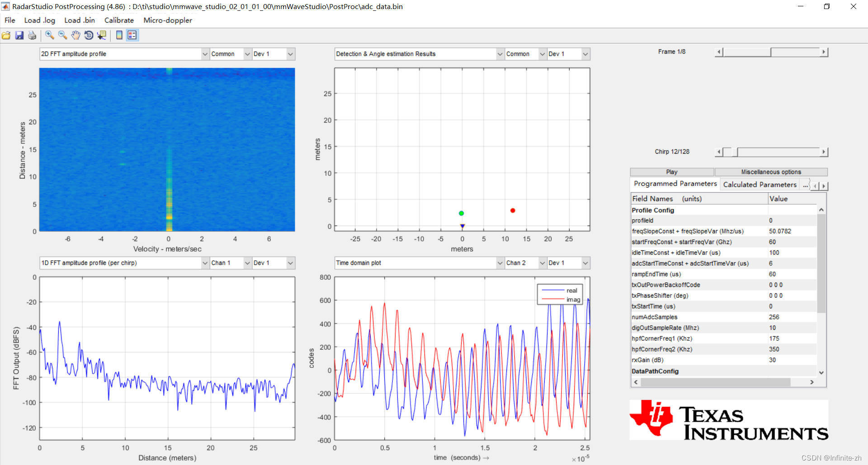
Task: Toggle the subplot layout view icon
Action: tap(132, 35)
